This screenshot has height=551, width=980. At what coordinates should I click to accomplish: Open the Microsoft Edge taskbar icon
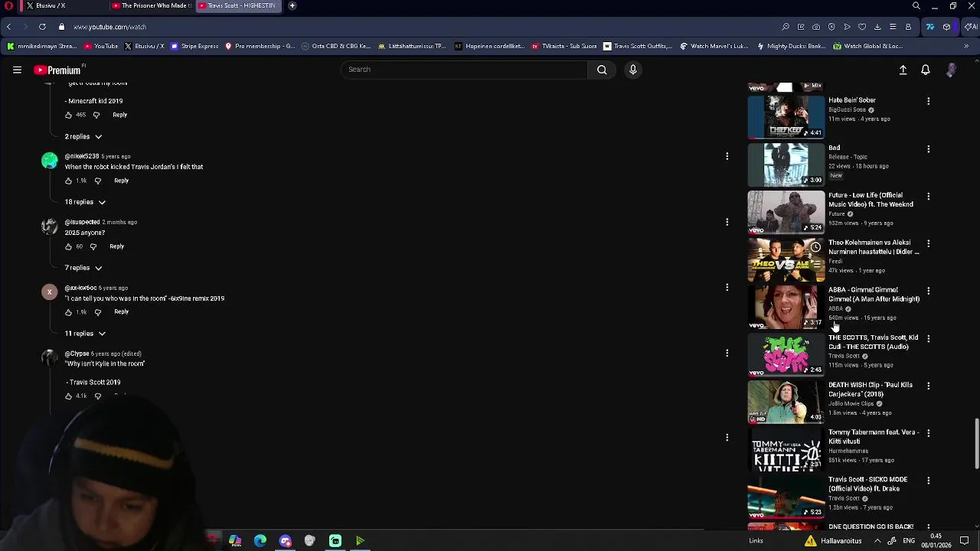tap(260, 541)
